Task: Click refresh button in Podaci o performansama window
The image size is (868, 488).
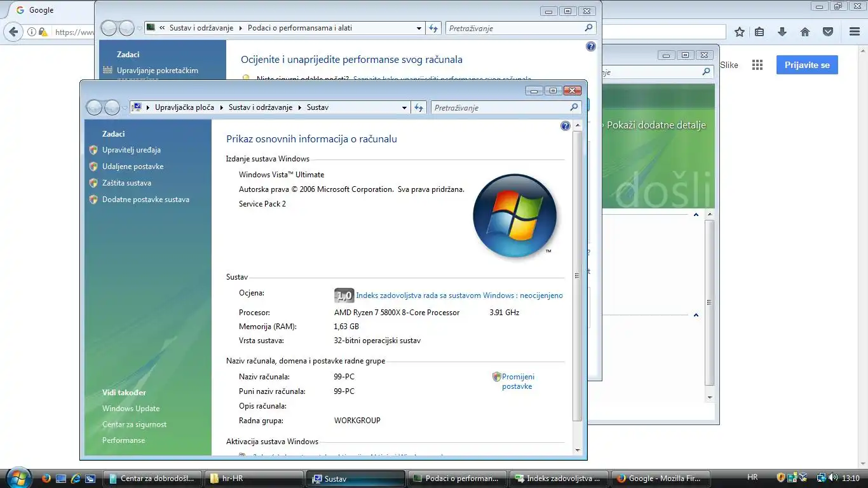Action: tap(434, 28)
